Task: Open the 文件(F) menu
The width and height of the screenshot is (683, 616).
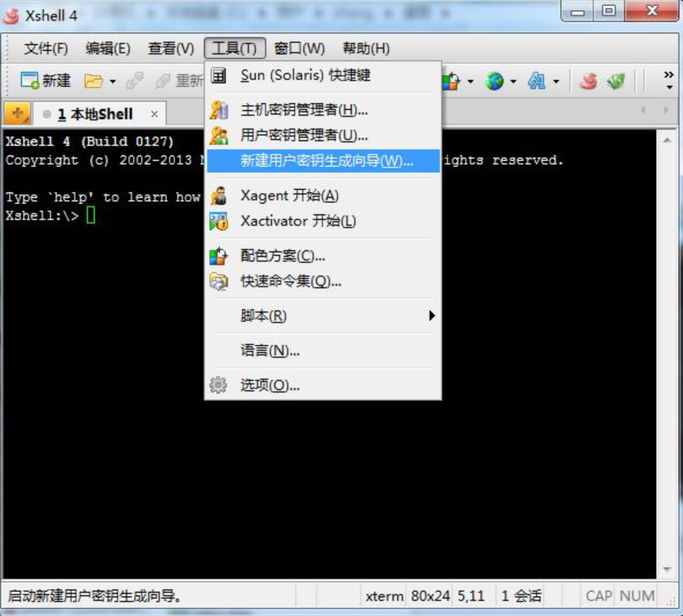Action: tap(46, 48)
